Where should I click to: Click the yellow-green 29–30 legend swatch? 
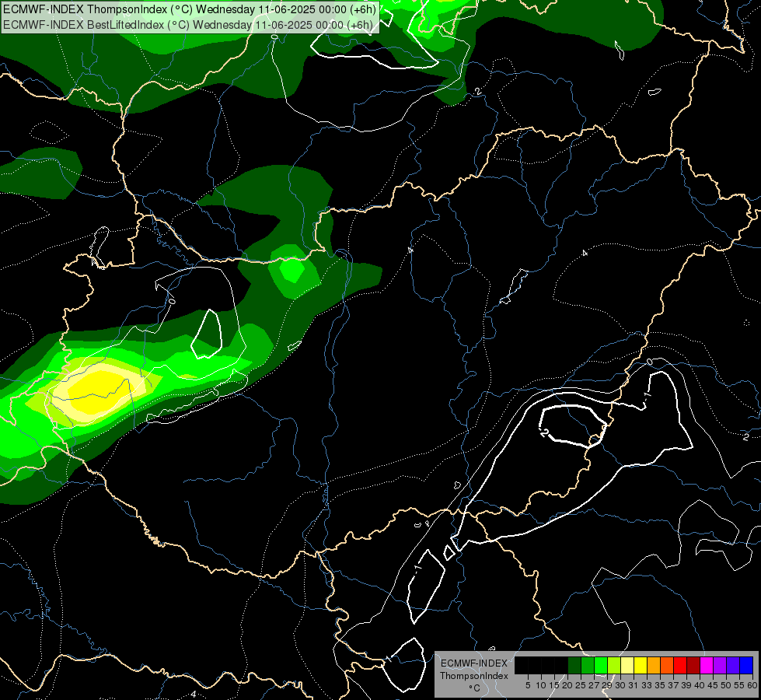[614, 665]
